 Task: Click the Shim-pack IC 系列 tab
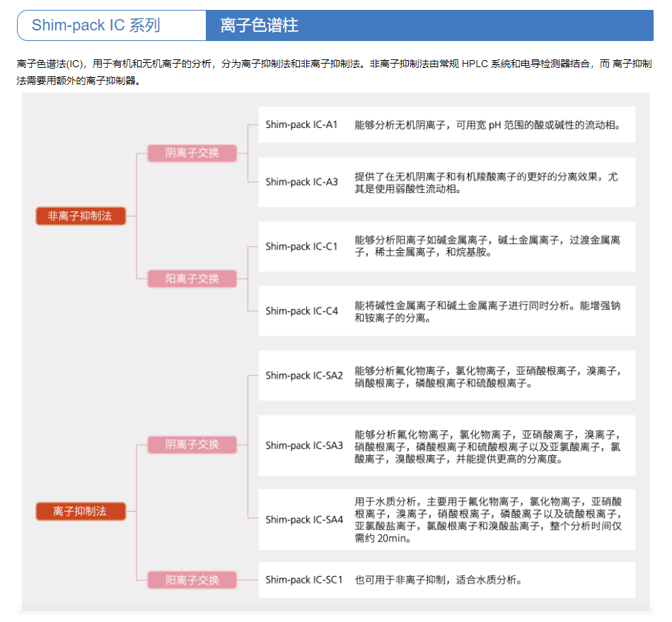click(96, 26)
